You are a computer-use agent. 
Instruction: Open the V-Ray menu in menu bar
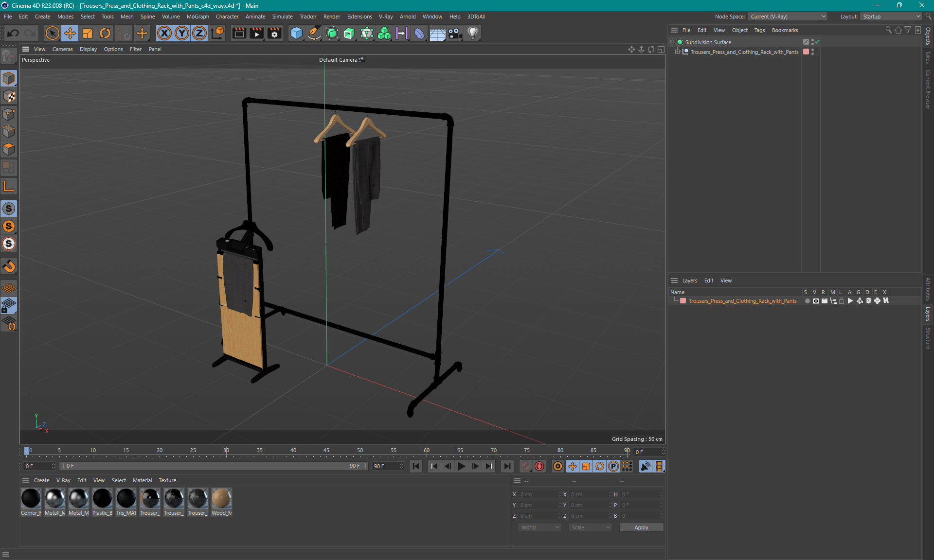tap(386, 17)
